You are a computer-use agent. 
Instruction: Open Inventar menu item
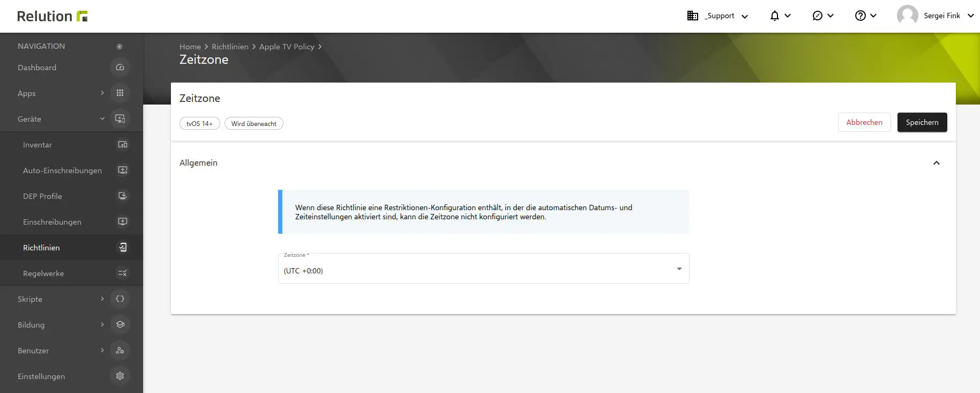(x=38, y=145)
